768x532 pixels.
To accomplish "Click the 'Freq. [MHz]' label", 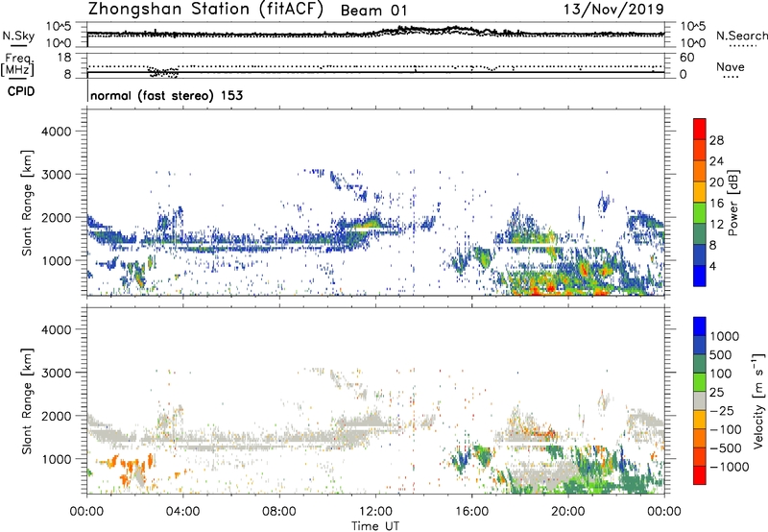I will (17, 64).
